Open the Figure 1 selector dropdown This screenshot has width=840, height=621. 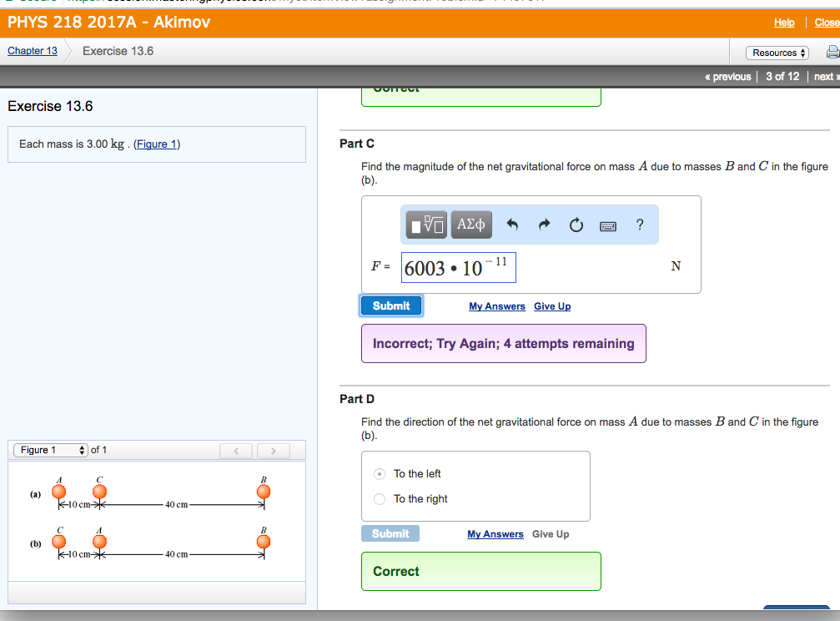(50, 451)
